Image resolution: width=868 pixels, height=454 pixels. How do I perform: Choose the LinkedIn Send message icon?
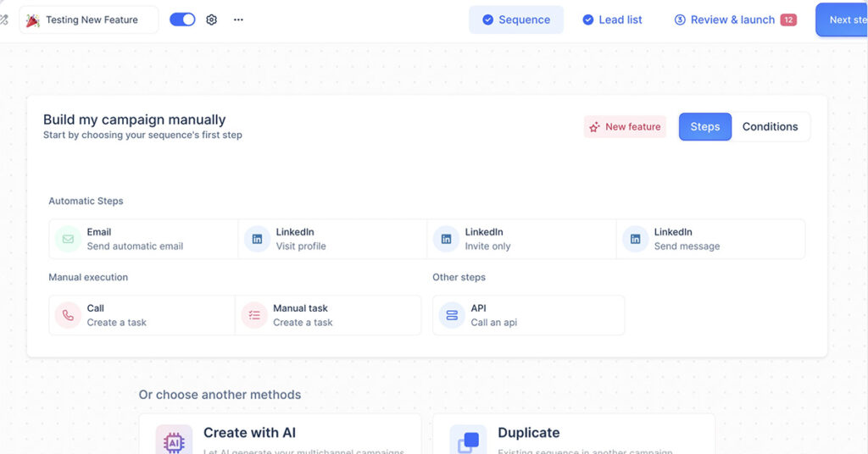click(x=635, y=239)
